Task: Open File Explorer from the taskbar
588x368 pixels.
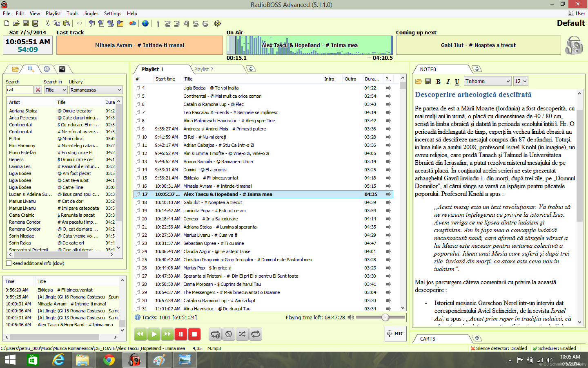Action: coord(83,360)
